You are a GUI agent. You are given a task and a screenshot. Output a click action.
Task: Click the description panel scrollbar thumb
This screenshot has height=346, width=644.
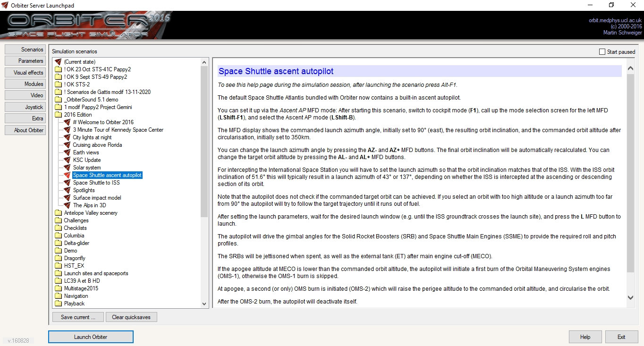point(630,173)
